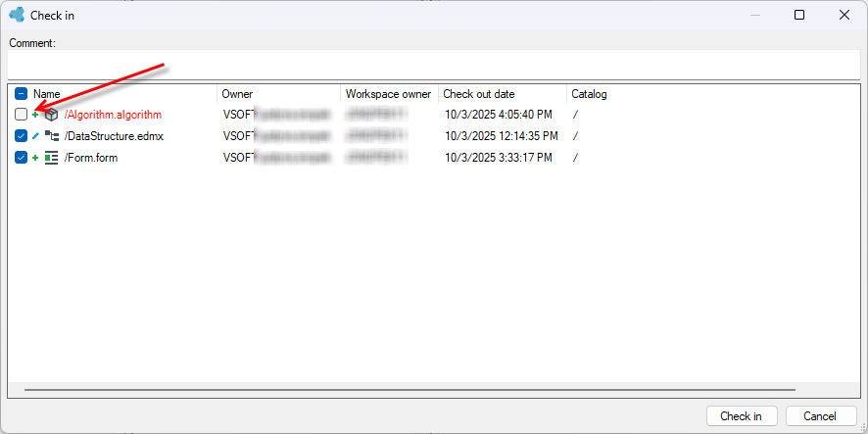Click the data structure tree icon for DataStructure.edmx
This screenshot has height=434, width=868.
[x=52, y=135]
